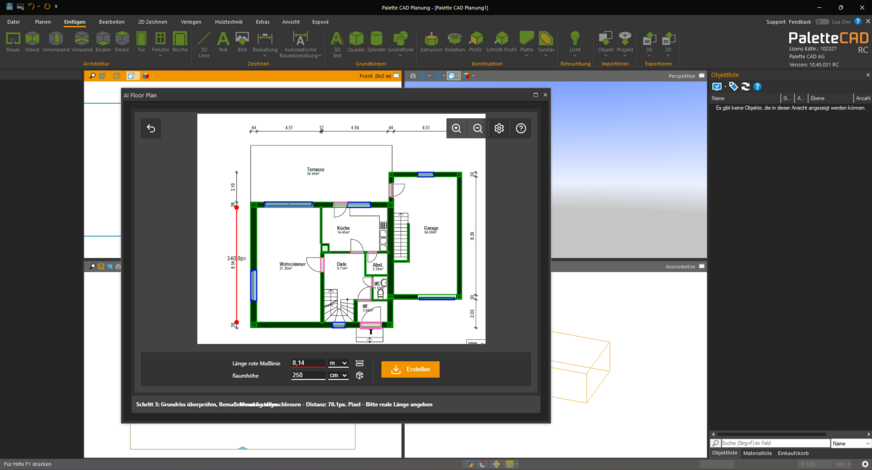Image resolution: width=872 pixels, height=470 pixels.
Task: Insert a Zylinder primitive
Action: pyautogui.click(x=376, y=42)
